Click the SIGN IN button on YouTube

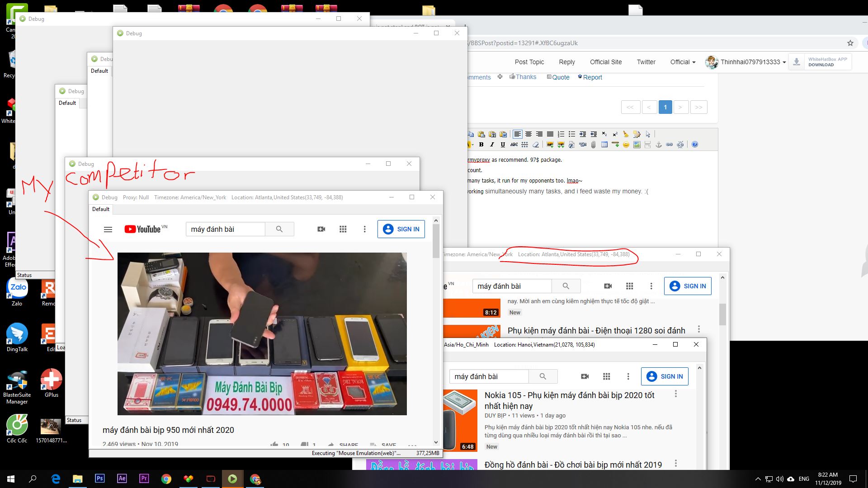coord(401,230)
